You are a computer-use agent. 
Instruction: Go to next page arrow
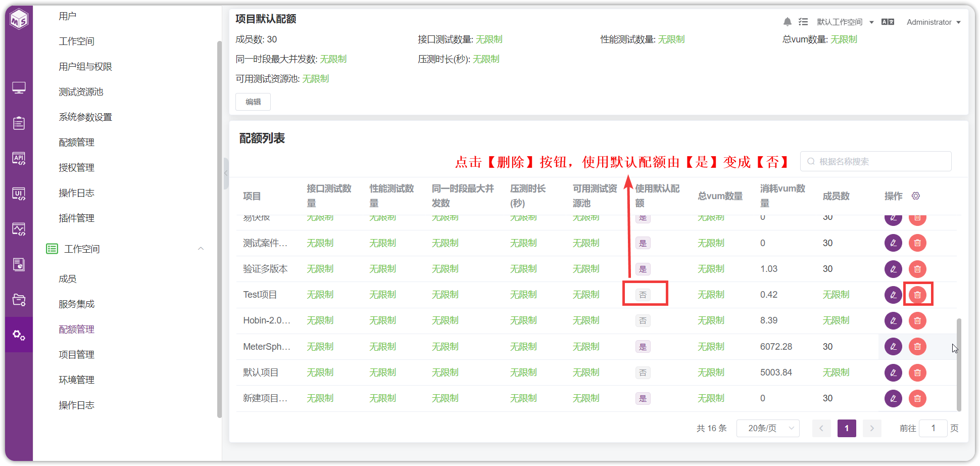pos(872,428)
